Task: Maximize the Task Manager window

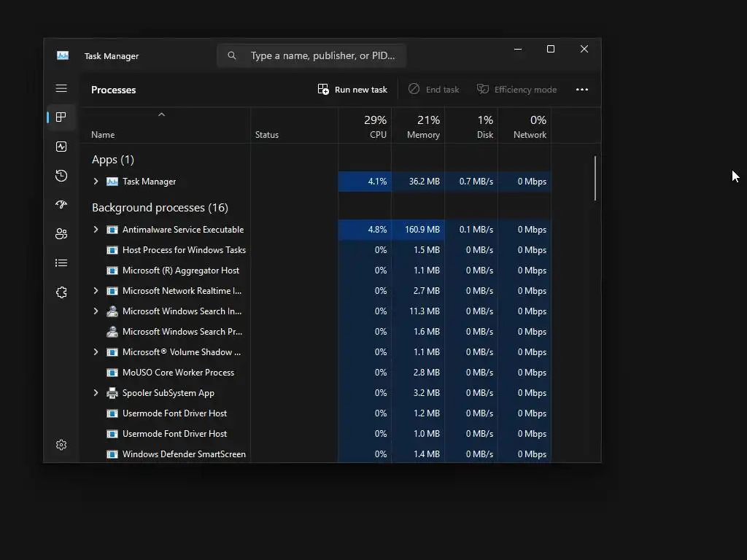Action: pos(551,49)
